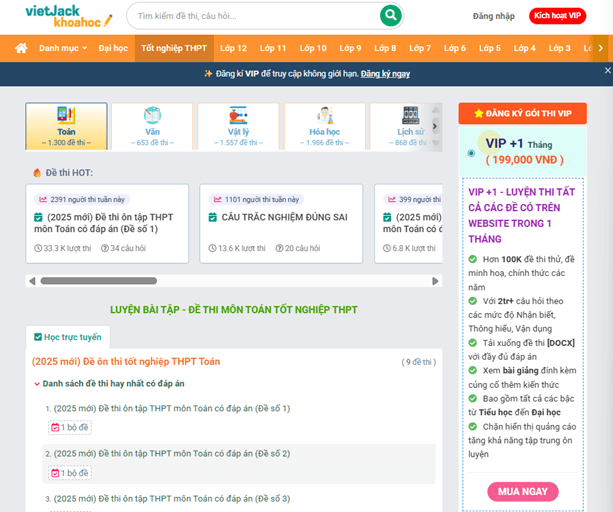This screenshot has height=512, width=613.
Task: Choose the Hóa học subject icon
Action: click(324, 116)
